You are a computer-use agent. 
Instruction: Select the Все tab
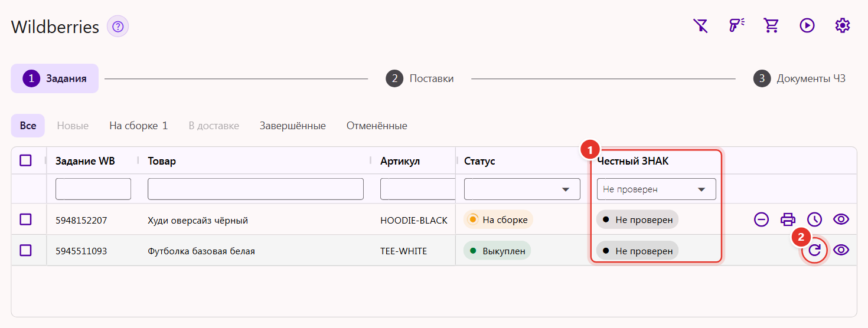28,126
